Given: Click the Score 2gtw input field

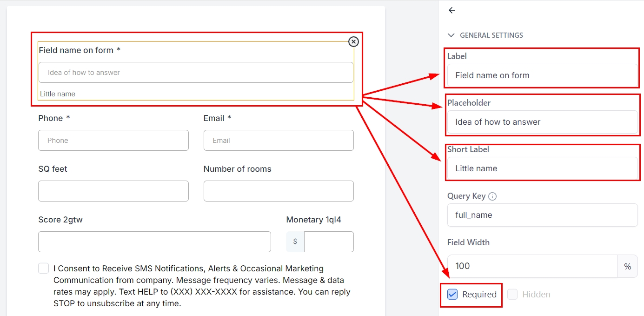Looking at the screenshot, I should tap(154, 242).
